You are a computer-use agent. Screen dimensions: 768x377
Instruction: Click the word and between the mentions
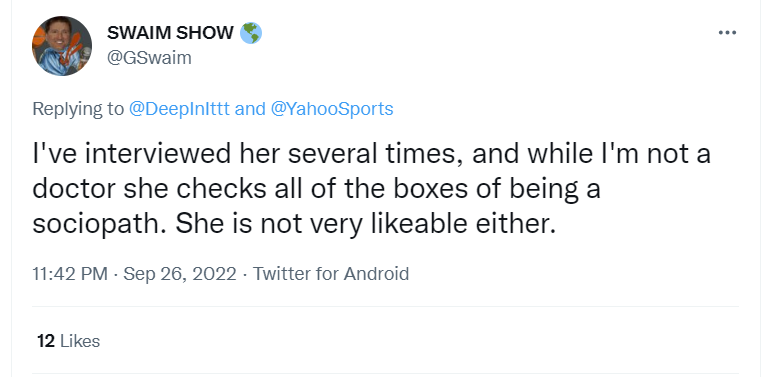tap(249, 109)
